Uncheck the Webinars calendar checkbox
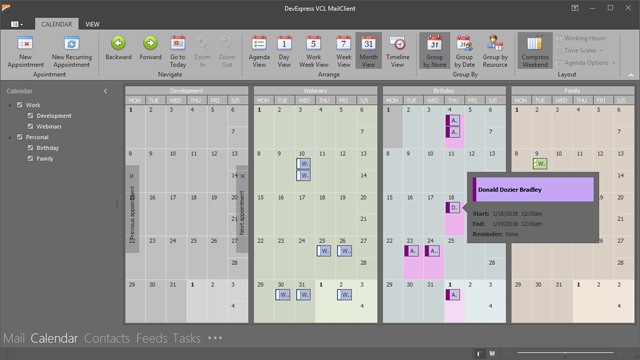Image resolution: width=640 pixels, height=360 pixels. coord(30,126)
